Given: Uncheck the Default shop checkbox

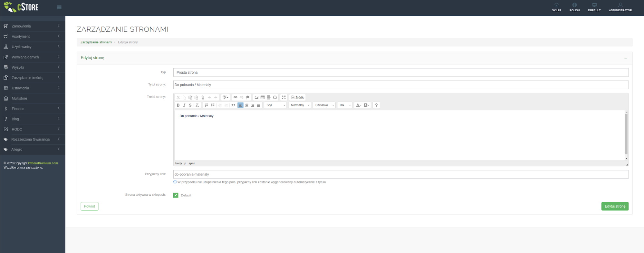Looking at the screenshot, I should [176, 195].
